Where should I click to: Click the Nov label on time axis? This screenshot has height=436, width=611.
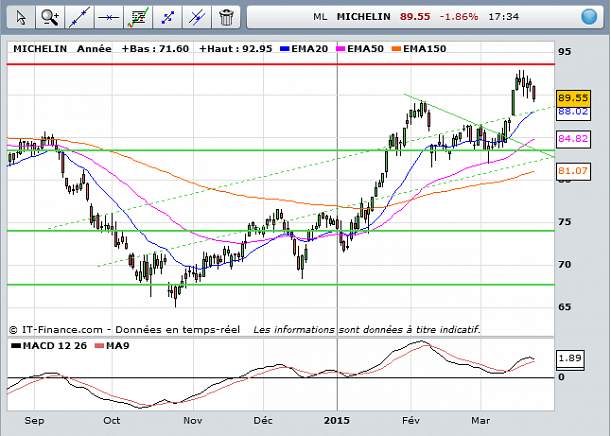point(193,421)
